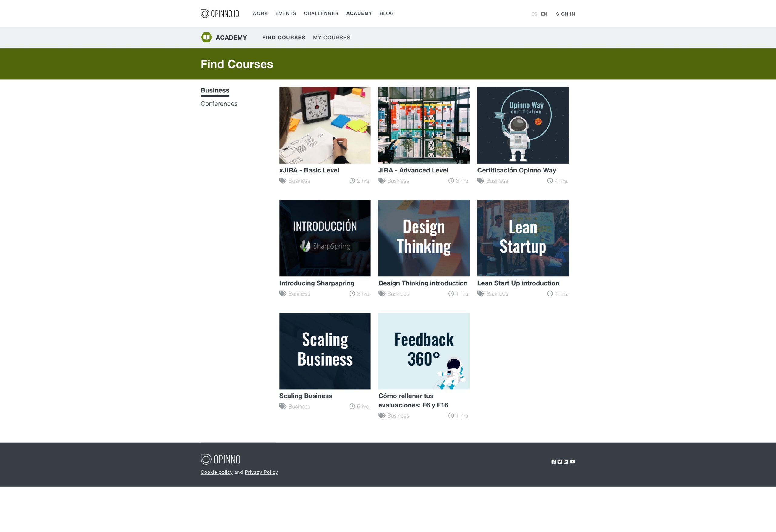The height and width of the screenshot is (532, 776).
Task: Click tag icon under Cómo rellenar tus evaluaciones
Action: 382,416
